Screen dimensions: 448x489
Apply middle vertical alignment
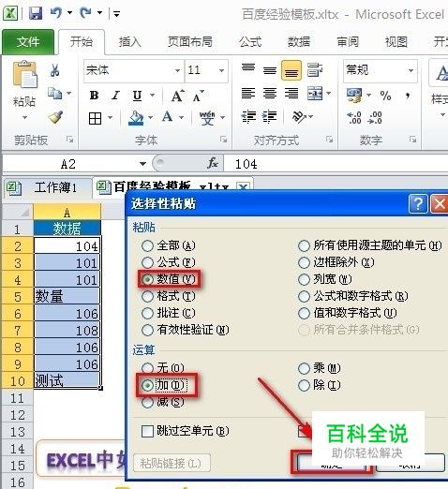point(270,70)
